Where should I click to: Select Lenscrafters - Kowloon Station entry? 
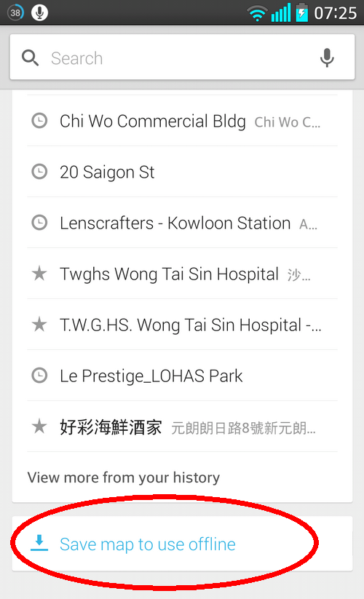(x=182, y=223)
